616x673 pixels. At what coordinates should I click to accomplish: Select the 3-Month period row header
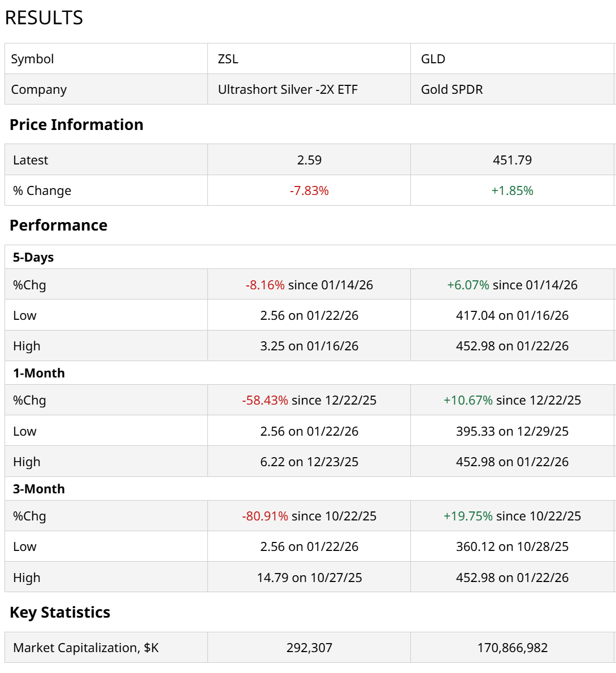click(x=39, y=489)
